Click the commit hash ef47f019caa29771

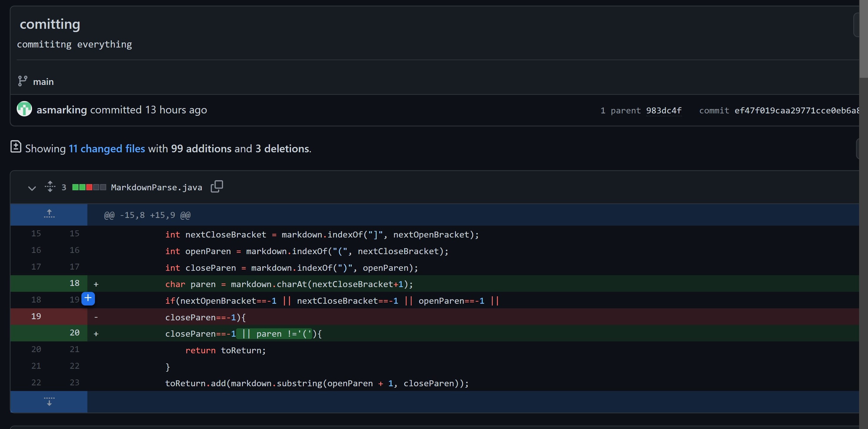point(796,110)
